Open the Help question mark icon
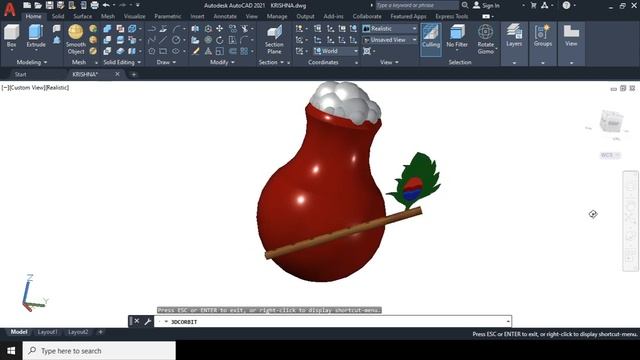 coord(566,5)
